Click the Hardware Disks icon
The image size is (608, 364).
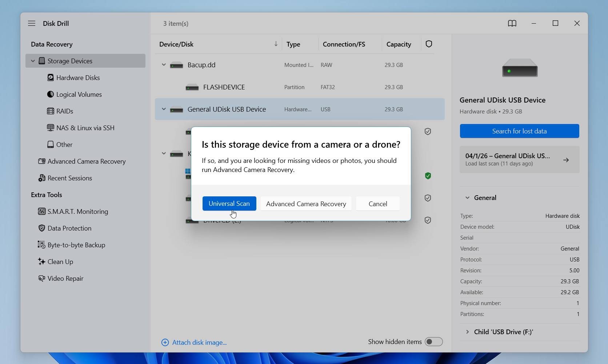pos(51,77)
